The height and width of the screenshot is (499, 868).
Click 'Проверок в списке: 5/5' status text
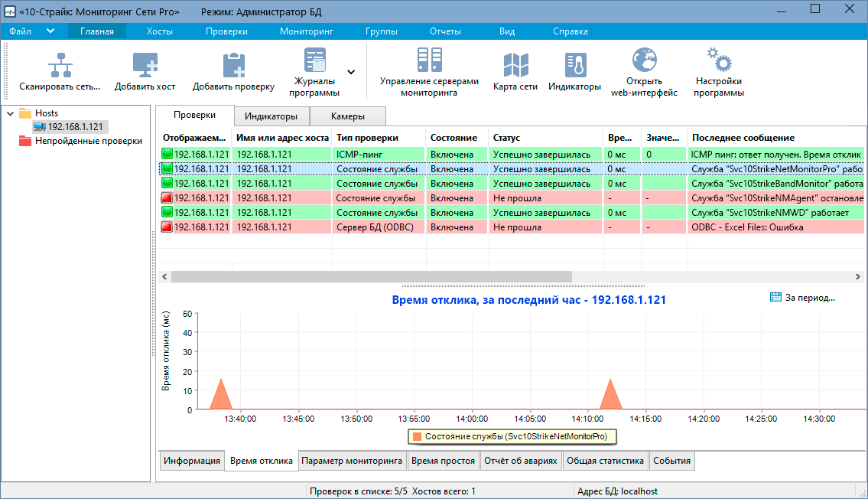pyautogui.click(x=358, y=491)
